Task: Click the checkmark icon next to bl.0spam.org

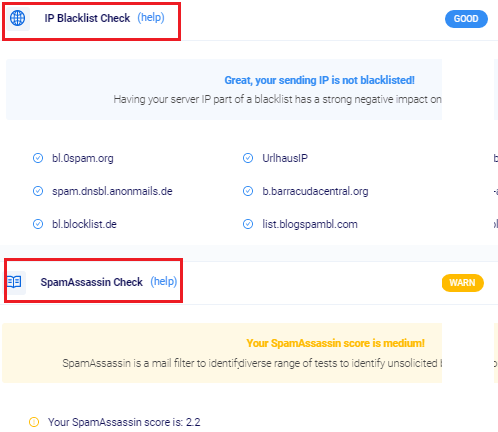Action: pyautogui.click(x=38, y=158)
